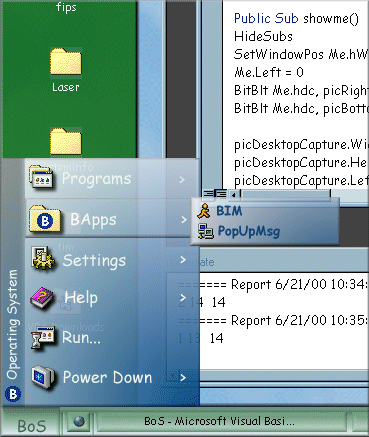The width and height of the screenshot is (369, 437).
Task: Launch BIM from the submenu
Action: click(220, 211)
